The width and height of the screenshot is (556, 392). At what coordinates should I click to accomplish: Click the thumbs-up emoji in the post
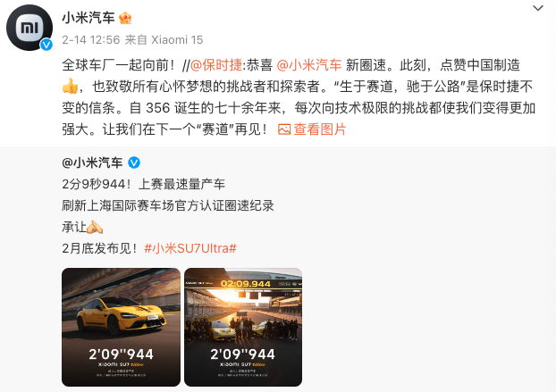point(70,86)
